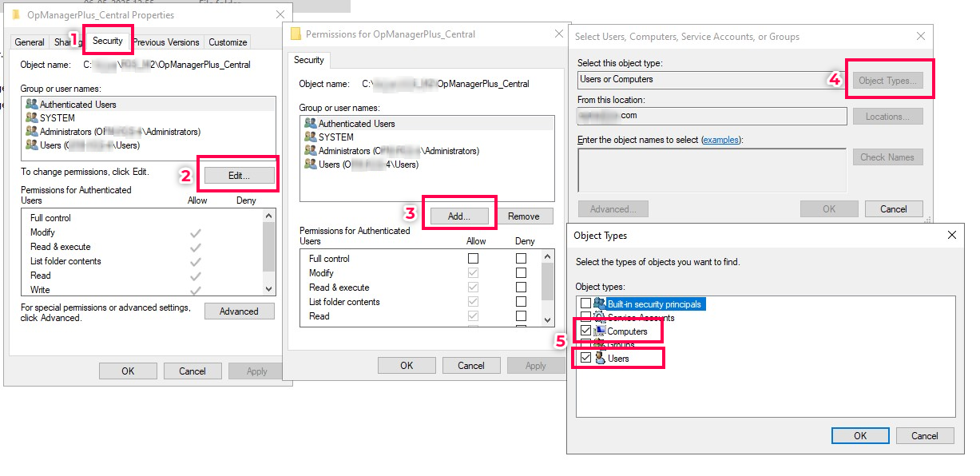Click Administrators icon in Permissions dialog list

click(x=311, y=150)
